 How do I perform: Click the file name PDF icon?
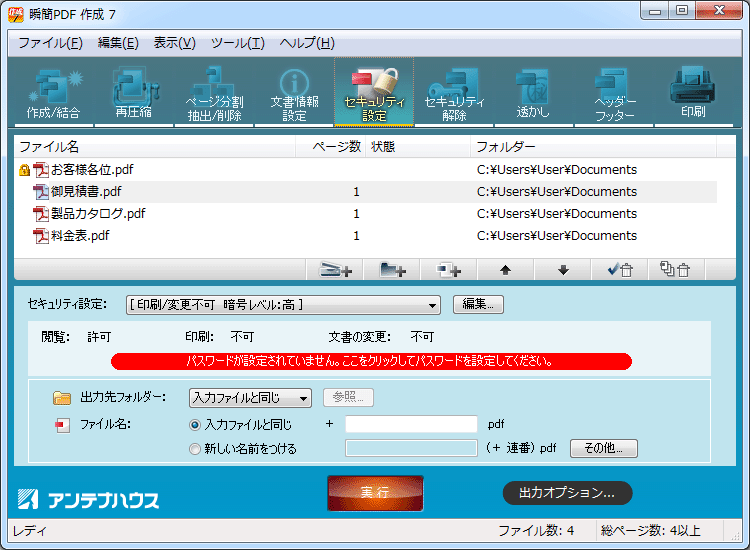click(x=62, y=425)
